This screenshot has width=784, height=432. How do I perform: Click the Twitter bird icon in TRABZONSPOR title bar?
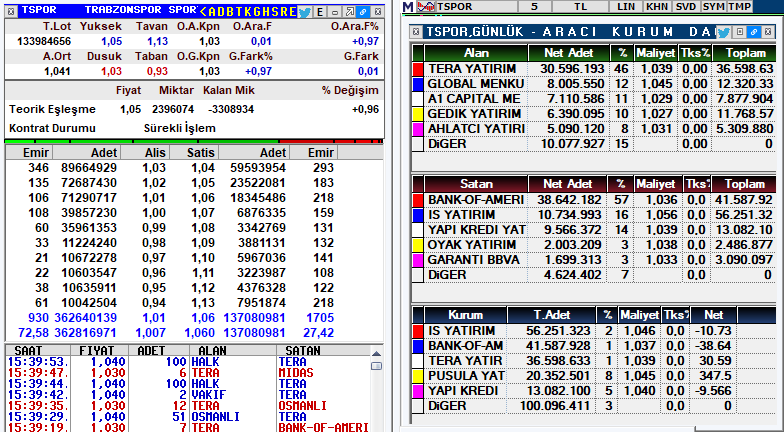click(x=305, y=12)
